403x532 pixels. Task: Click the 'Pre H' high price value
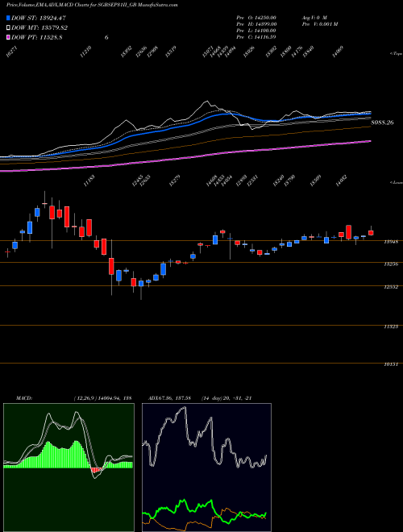[x=257, y=23]
